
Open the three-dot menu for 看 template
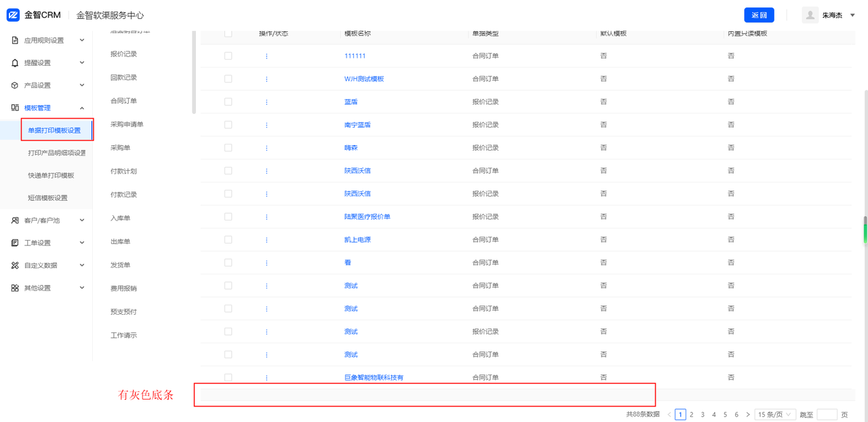coord(267,263)
